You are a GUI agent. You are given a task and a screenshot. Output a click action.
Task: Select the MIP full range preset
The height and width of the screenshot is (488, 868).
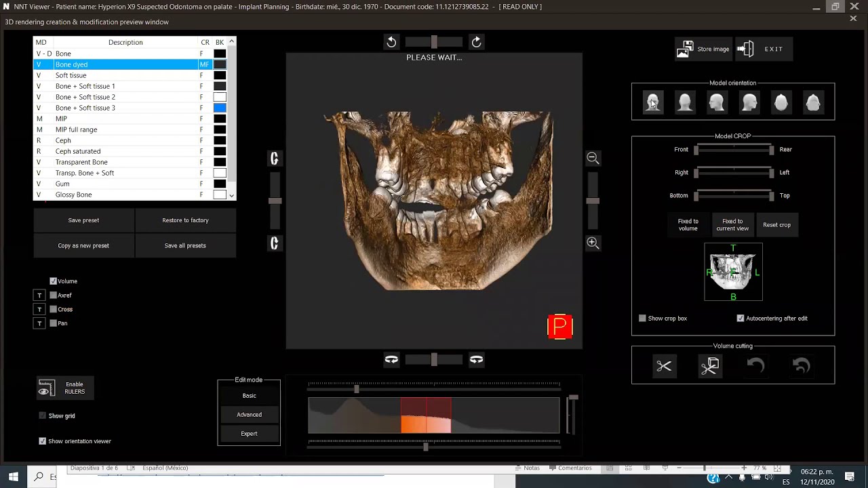131,129
